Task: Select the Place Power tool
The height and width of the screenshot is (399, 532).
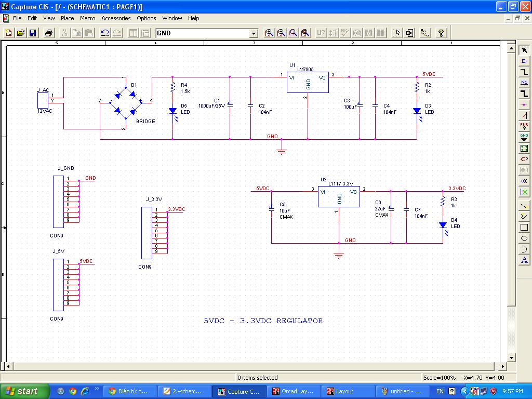Action: tap(524, 126)
